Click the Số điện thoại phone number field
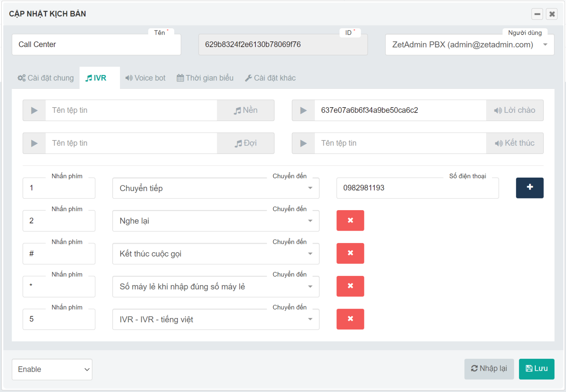Image resolution: width=566 pixels, height=392 pixels. click(x=417, y=188)
